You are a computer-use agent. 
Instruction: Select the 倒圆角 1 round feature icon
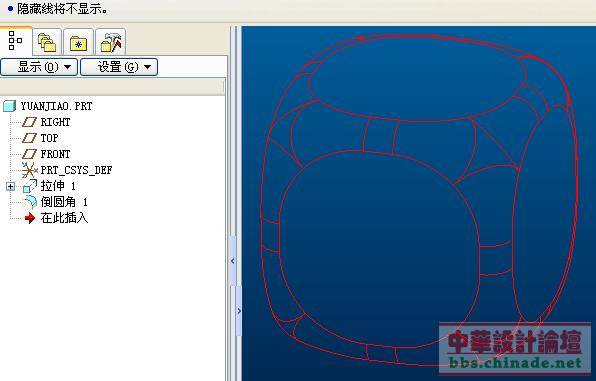click(30, 202)
